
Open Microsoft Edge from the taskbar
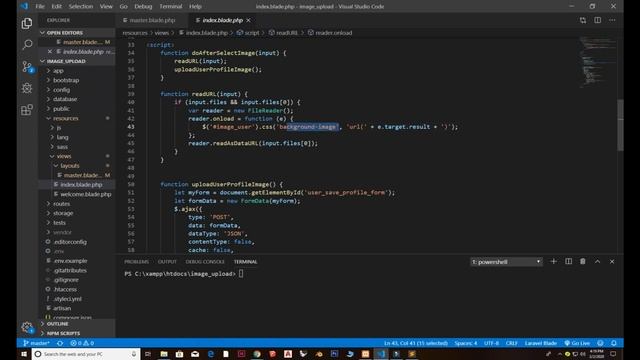point(211,354)
